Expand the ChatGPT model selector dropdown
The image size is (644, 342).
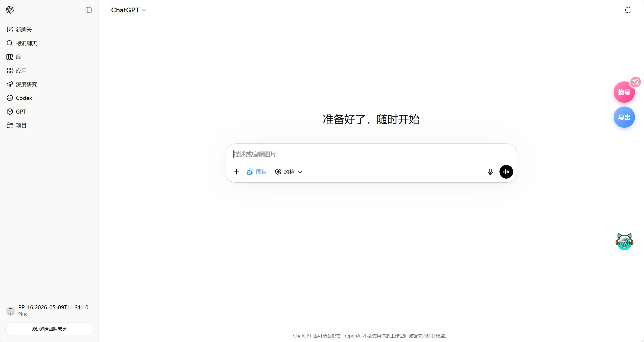pos(129,10)
